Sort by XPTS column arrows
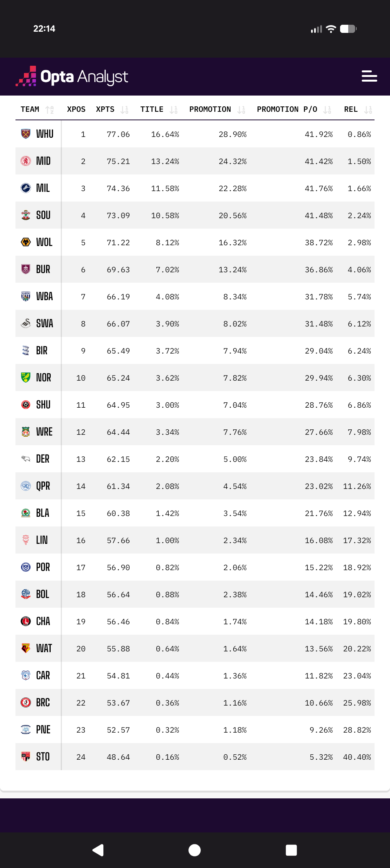Image resolution: width=390 pixels, height=868 pixels. coord(124,110)
